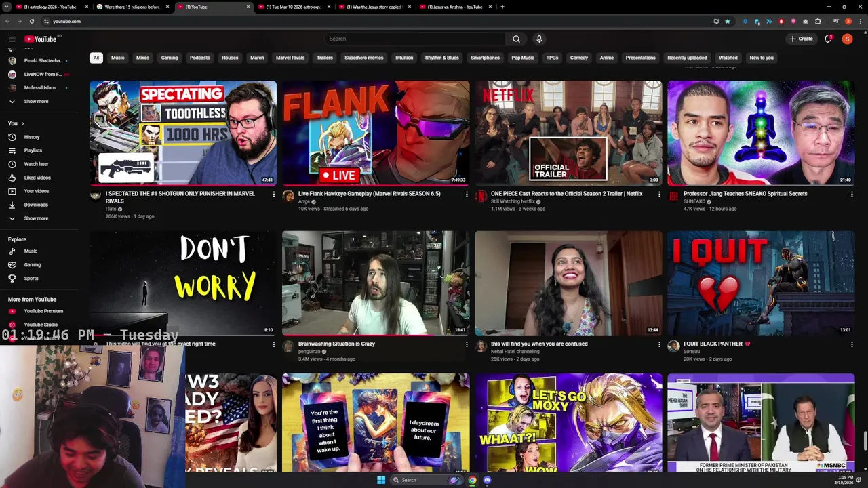
Task: Open the account avatar menu
Action: pos(847,39)
